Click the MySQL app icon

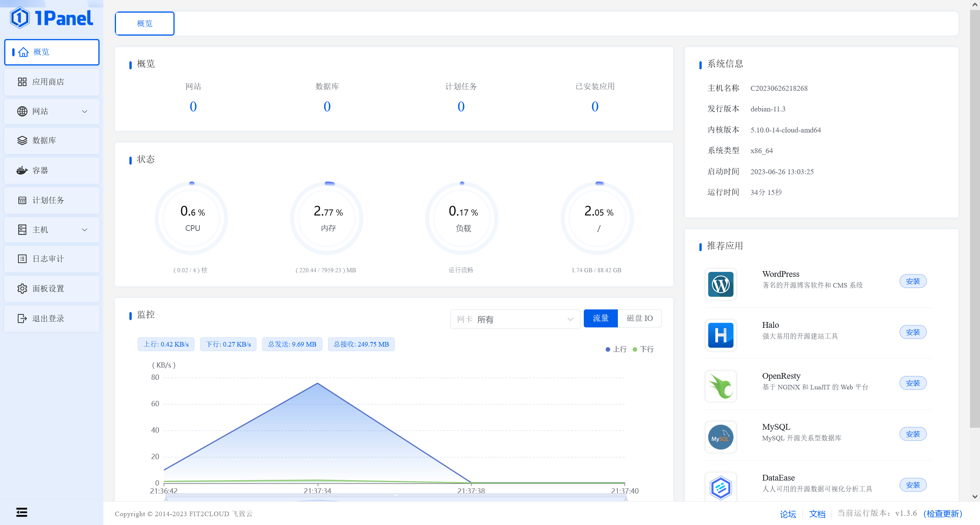(x=721, y=437)
